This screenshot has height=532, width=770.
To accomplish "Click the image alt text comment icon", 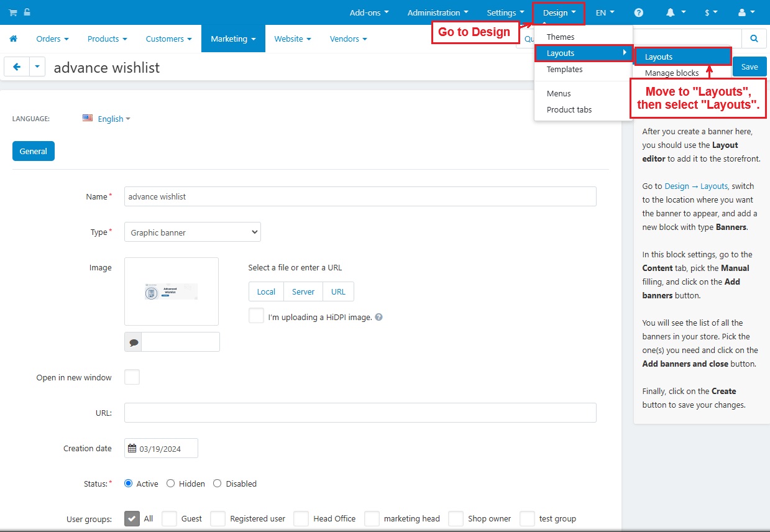I will coord(134,342).
